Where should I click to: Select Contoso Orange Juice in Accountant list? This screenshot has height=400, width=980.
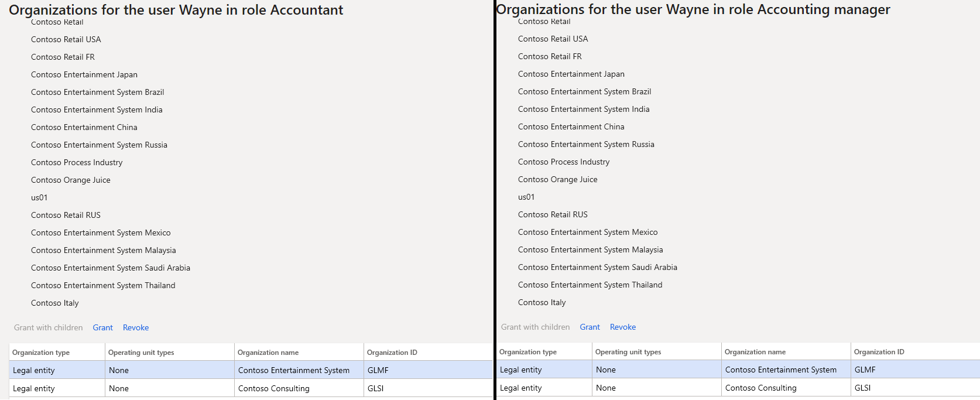pos(71,180)
